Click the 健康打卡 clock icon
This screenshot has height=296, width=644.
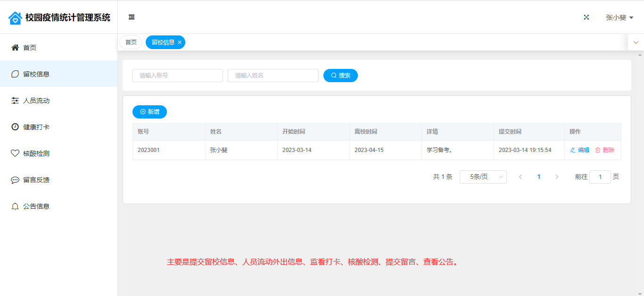(15, 127)
